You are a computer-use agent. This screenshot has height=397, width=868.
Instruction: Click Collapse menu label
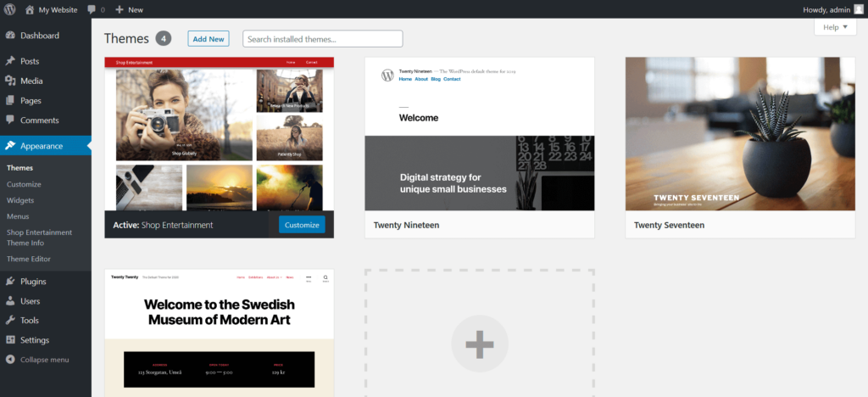(x=45, y=360)
